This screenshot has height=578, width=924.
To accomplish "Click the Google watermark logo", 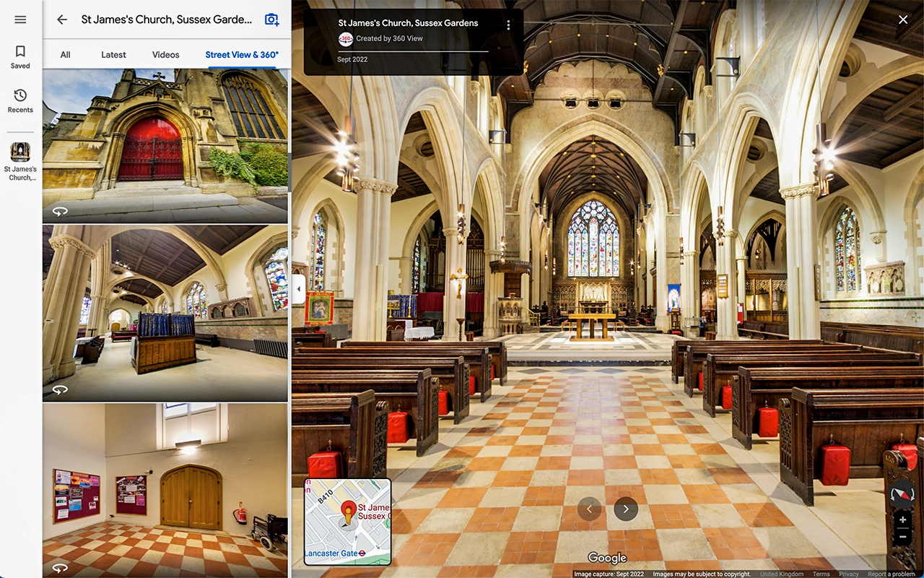I will [606, 557].
